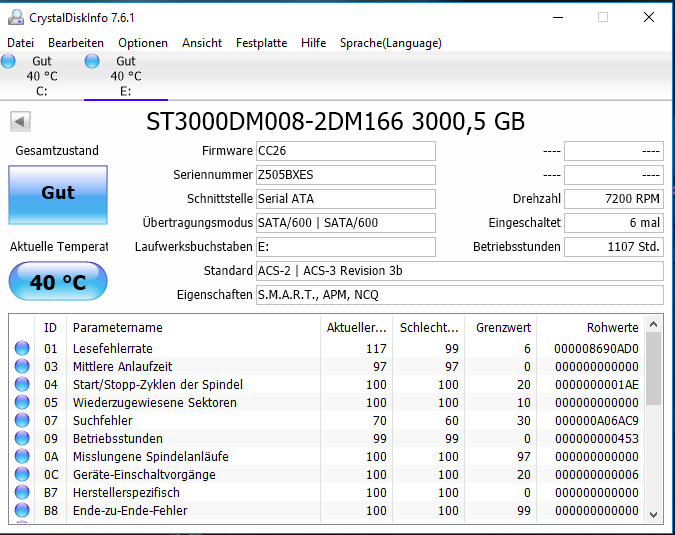Click the Drehzahl field 7200 RPM
The width and height of the screenshot is (675, 535).
614,199
